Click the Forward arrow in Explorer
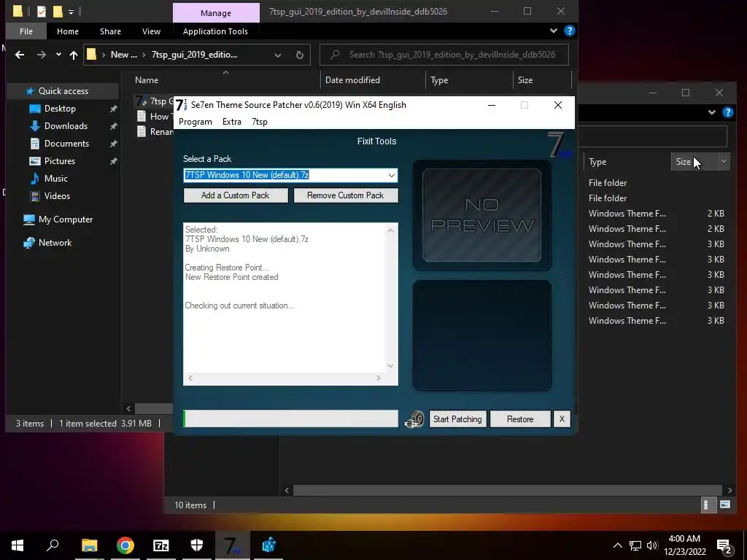Viewport: 747px width, 560px height. coord(42,55)
